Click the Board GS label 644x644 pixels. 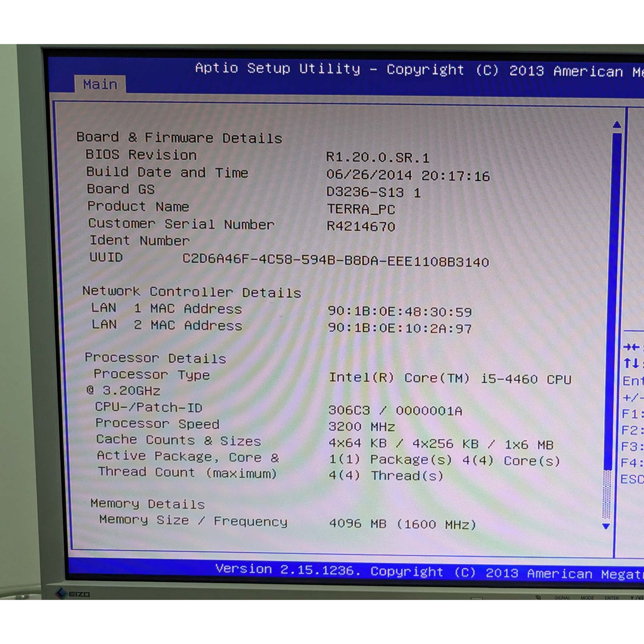coord(121,189)
